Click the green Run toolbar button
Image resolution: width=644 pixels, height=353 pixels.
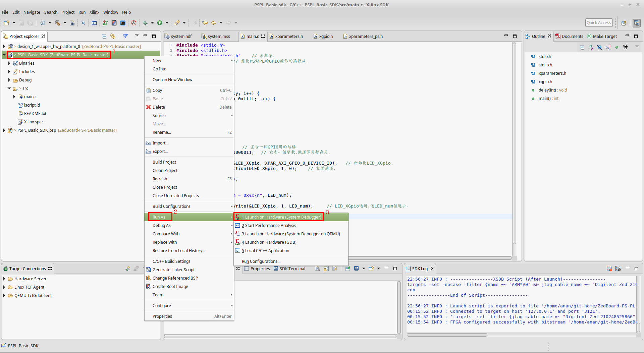coord(160,23)
